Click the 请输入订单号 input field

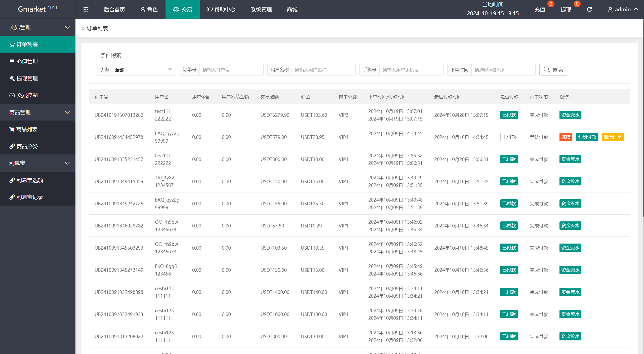point(231,70)
